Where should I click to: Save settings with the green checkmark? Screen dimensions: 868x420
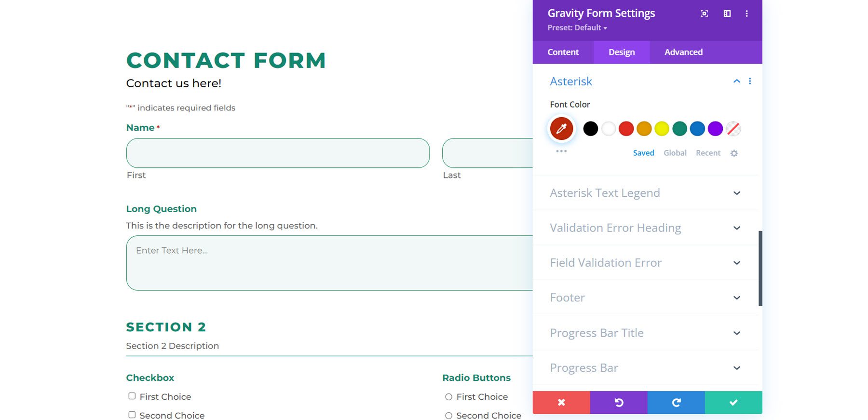click(733, 403)
